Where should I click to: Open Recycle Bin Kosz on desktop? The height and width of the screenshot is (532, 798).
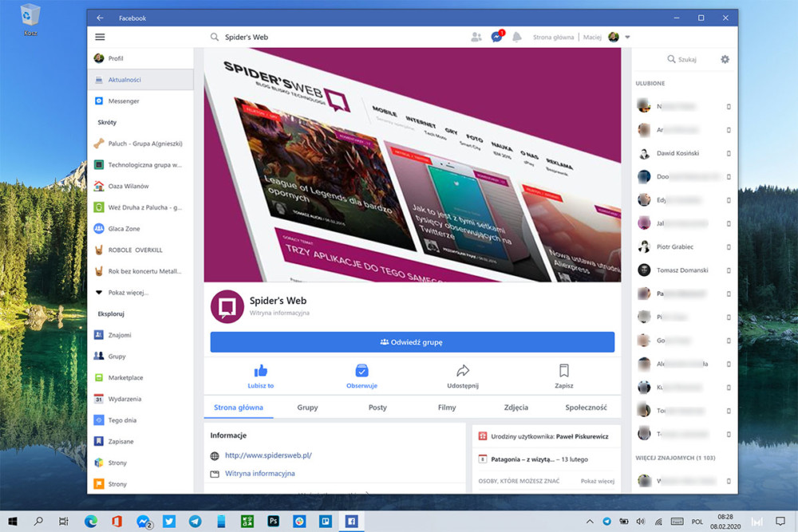point(30,21)
